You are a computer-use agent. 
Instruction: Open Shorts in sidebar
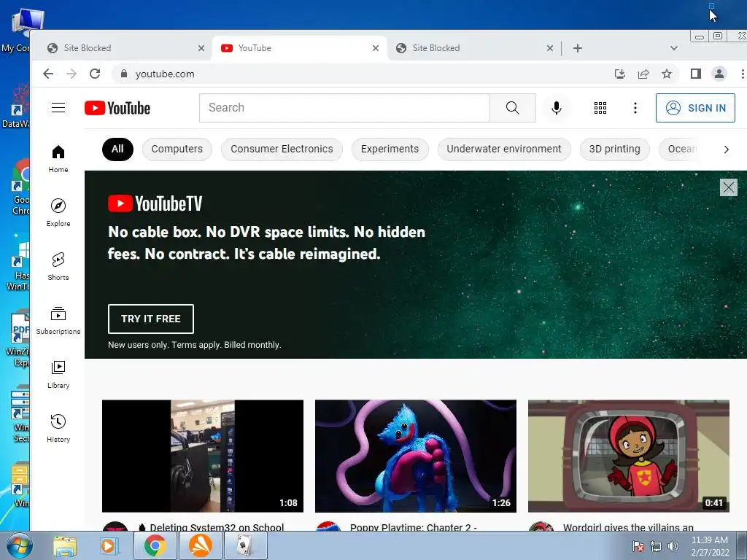tap(58, 267)
